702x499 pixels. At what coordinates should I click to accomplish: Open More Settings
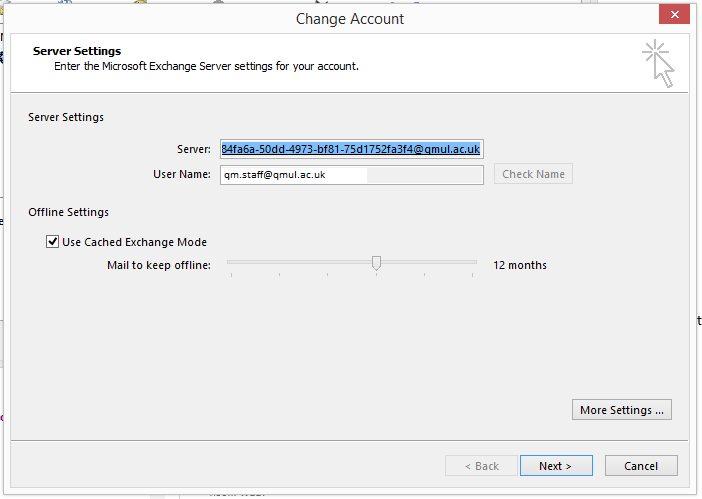click(x=621, y=410)
